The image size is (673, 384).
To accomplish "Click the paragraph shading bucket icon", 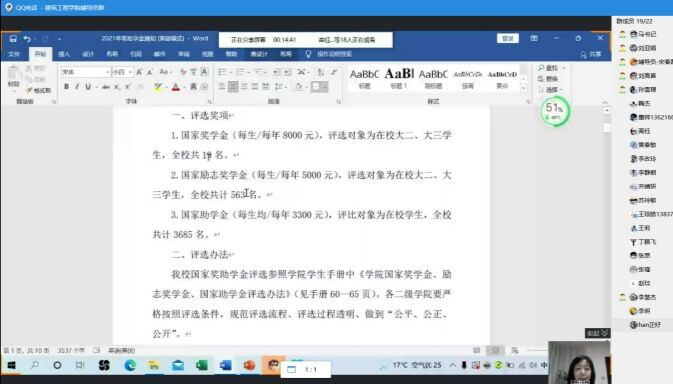I will [x=299, y=87].
